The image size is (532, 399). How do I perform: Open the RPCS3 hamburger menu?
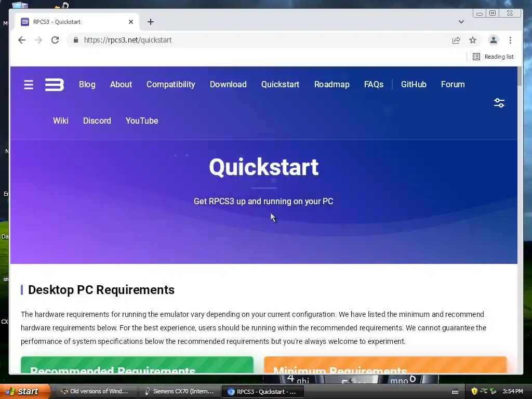29,85
